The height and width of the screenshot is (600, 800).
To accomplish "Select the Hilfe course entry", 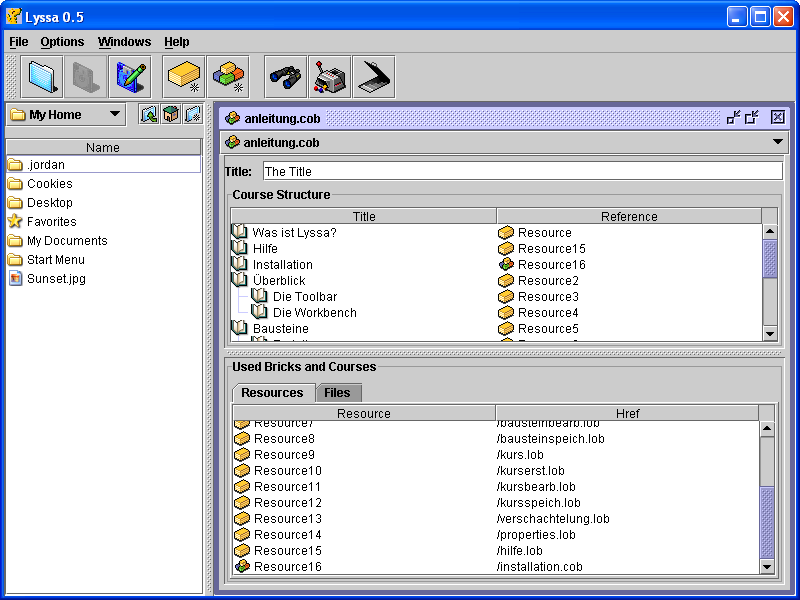I will [x=265, y=248].
